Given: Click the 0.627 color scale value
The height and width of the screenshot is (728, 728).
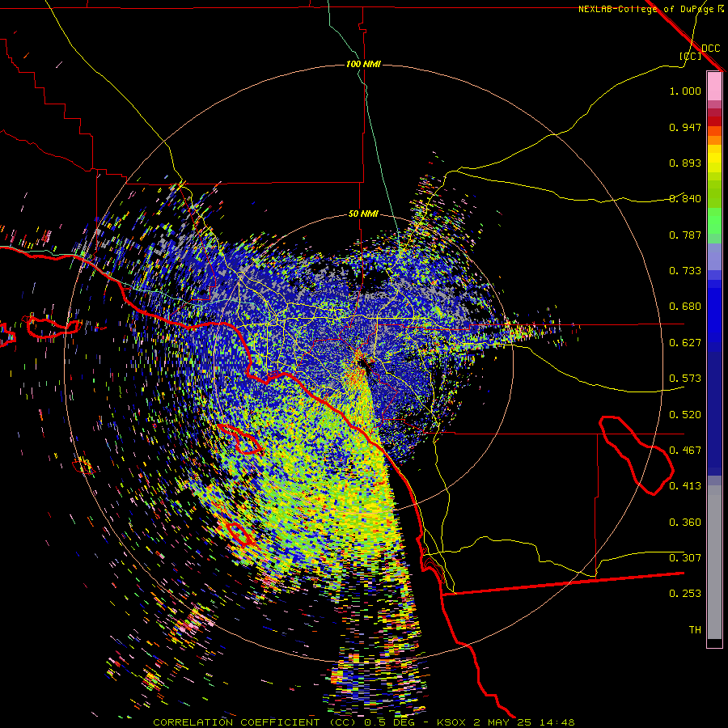Looking at the screenshot, I should [685, 343].
